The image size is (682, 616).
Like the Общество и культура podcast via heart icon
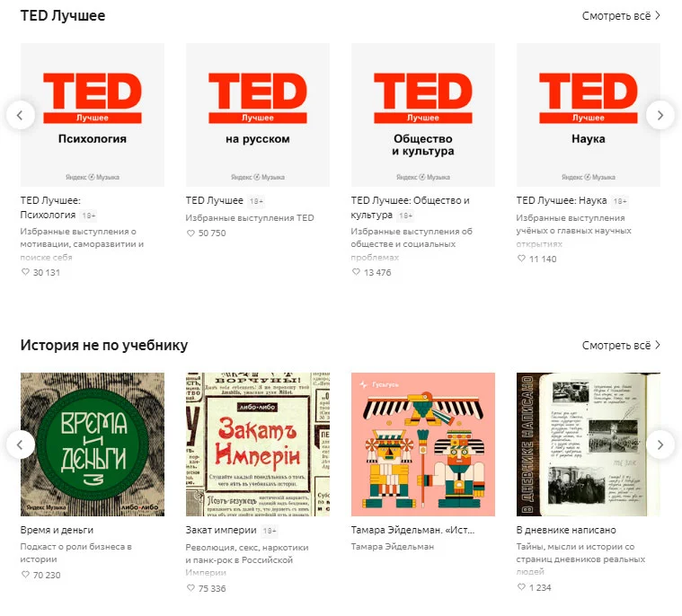(356, 272)
